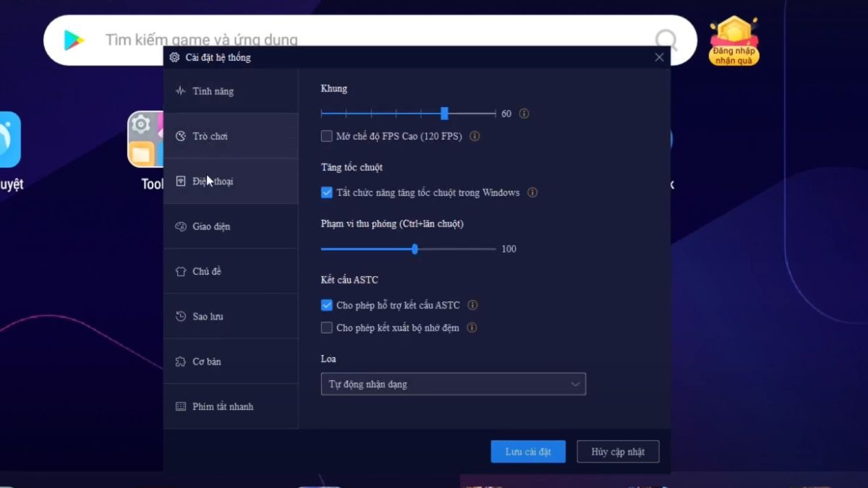Image resolution: width=868 pixels, height=488 pixels.
Task: Select the Điện thoại tab
Action: coord(231,181)
